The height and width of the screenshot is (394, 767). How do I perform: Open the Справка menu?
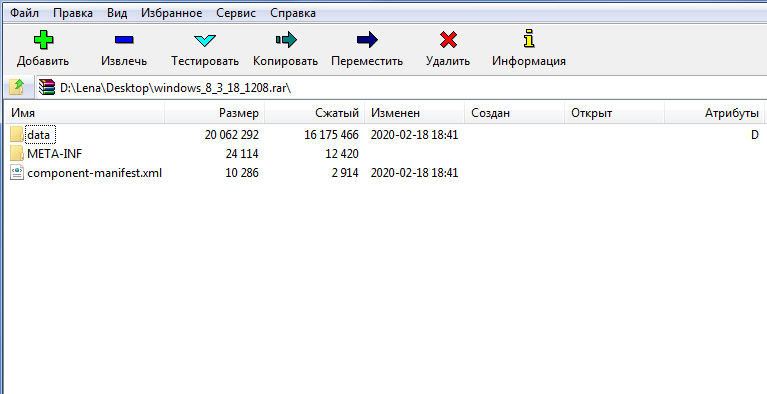293,13
